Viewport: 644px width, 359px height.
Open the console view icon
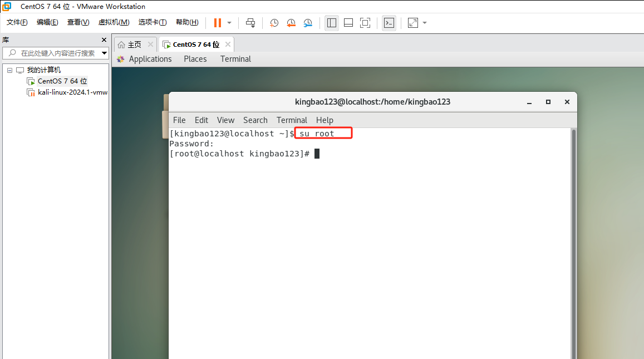(389, 23)
